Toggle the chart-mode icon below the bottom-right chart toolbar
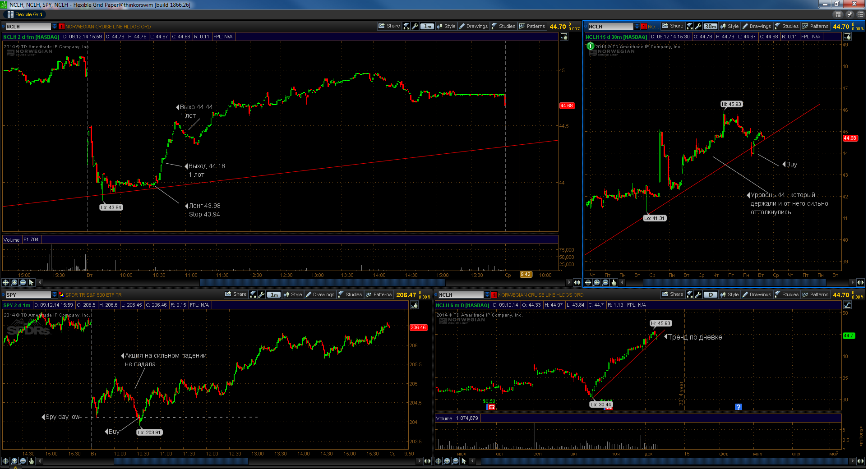Image resolution: width=868 pixels, height=469 pixels. [848, 305]
